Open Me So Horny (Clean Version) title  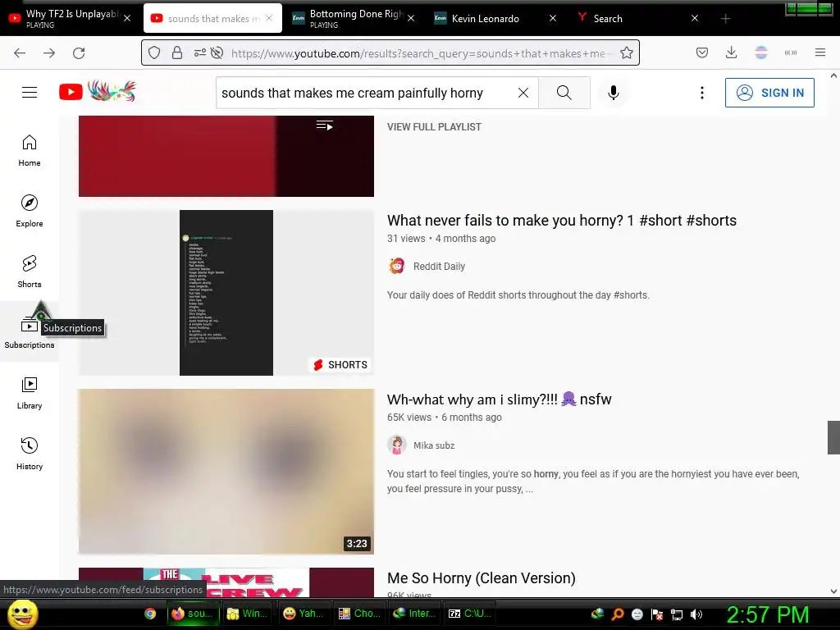point(482,578)
